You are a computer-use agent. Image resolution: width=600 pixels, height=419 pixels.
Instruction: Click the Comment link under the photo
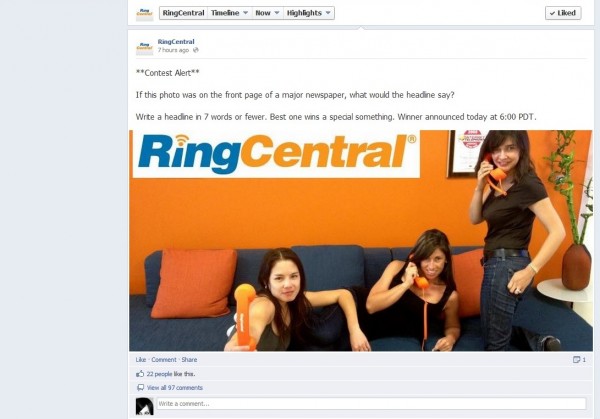click(164, 360)
